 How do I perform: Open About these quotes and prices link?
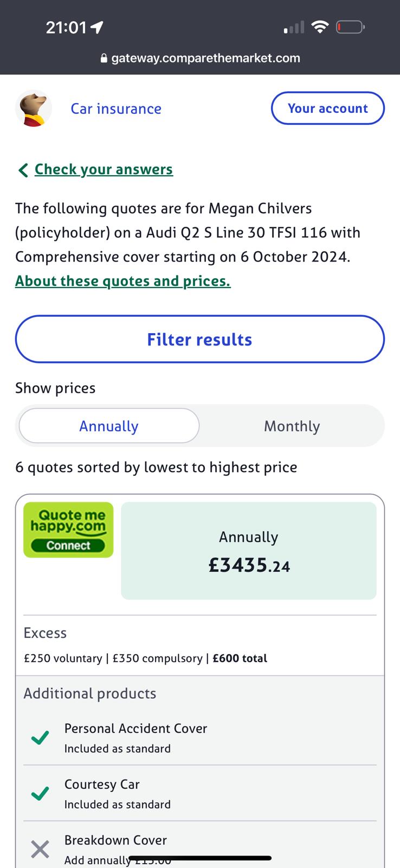click(x=122, y=281)
